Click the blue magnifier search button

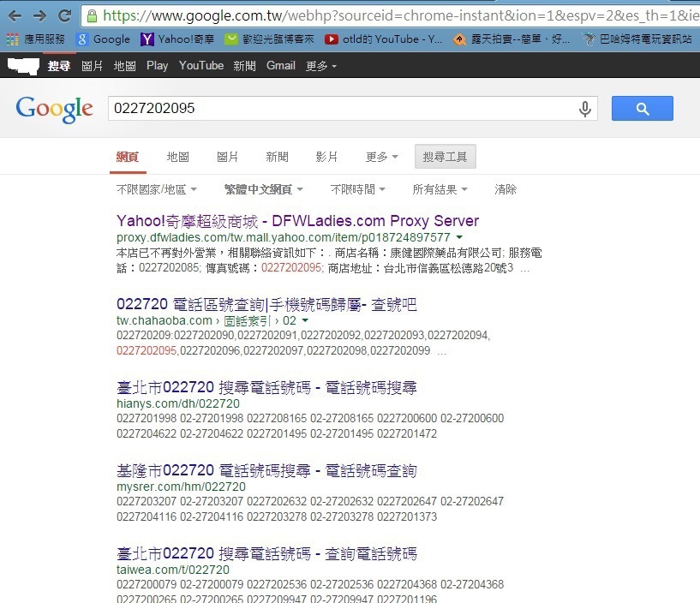pyautogui.click(x=643, y=109)
